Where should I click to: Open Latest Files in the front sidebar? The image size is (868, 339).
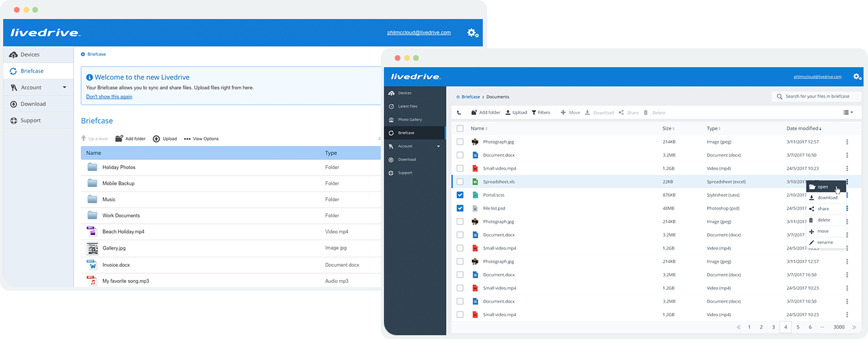[x=414, y=106]
